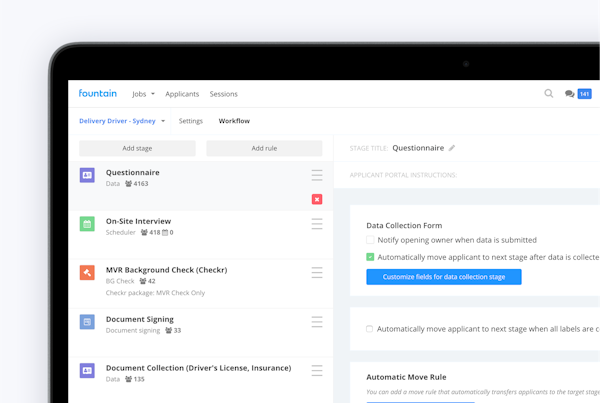Click the 141 unread messages badge
The width and height of the screenshot is (600, 403).
point(584,94)
